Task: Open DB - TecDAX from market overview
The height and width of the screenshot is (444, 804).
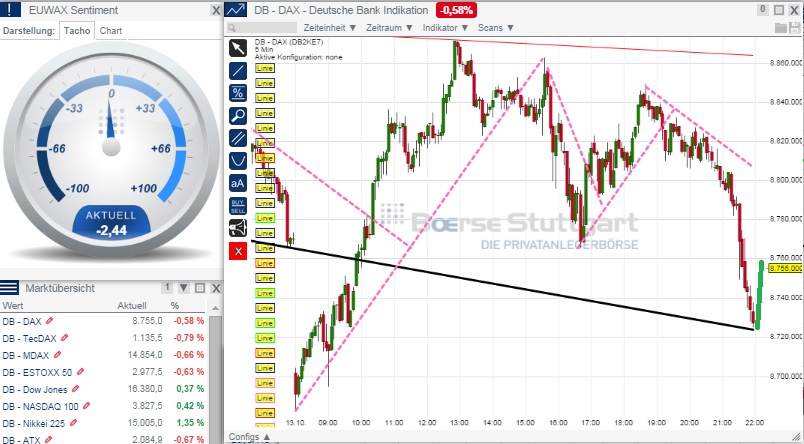Action: [29, 338]
